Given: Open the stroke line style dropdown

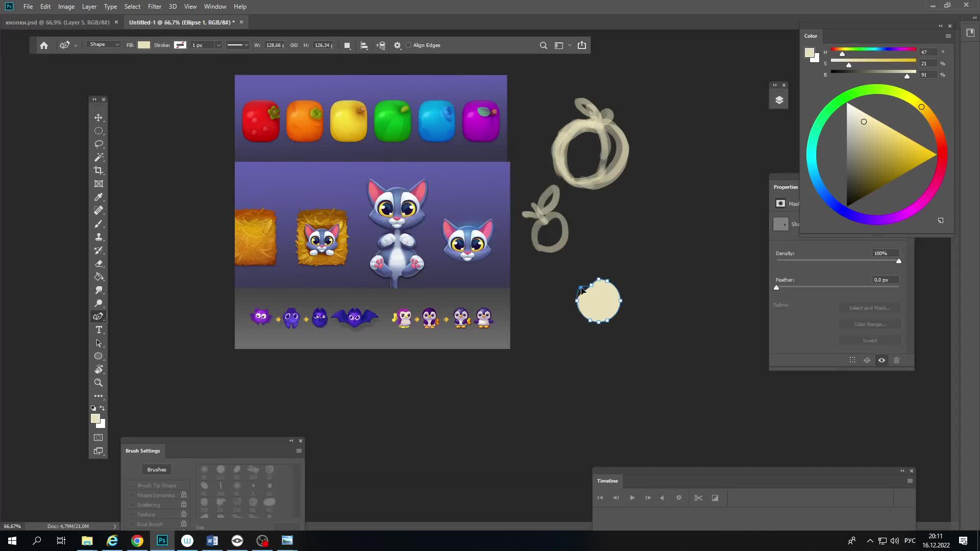Looking at the screenshot, I should pos(237,45).
